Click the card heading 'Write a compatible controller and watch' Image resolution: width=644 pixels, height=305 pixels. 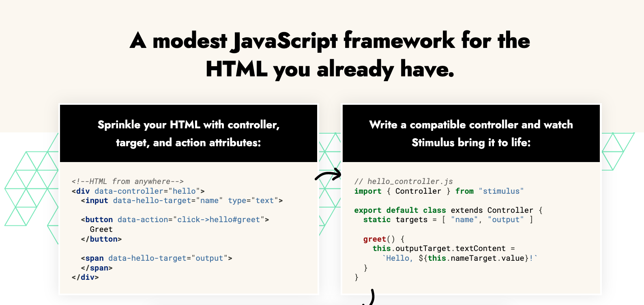[x=471, y=125]
